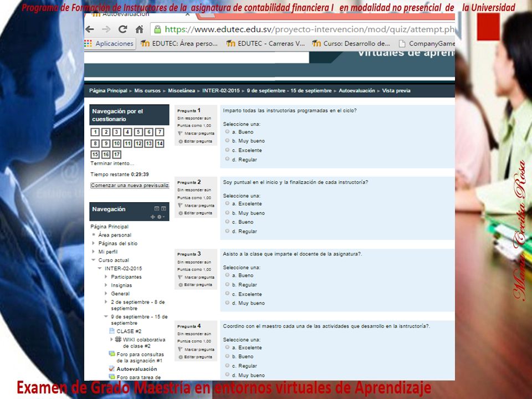This screenshot has height=399, width=532.
Task: Expand '2 de septiembre - 8 de septiembre' node
Action: click(106, 302)
